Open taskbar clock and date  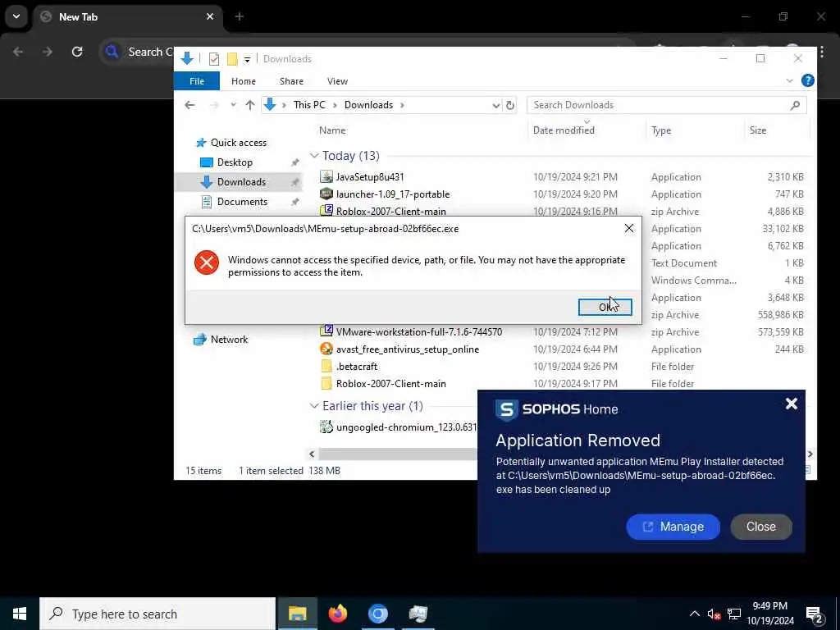coord(769,614)
